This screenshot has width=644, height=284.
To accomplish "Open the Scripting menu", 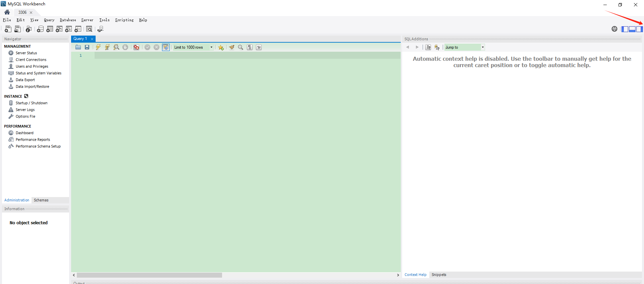I will [124, 20].
